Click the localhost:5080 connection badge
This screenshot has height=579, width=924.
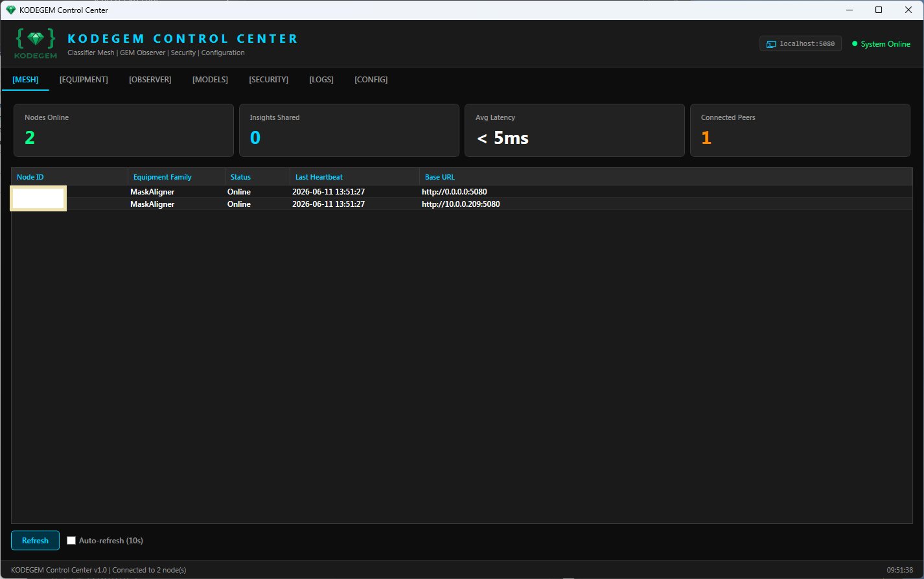800,44
